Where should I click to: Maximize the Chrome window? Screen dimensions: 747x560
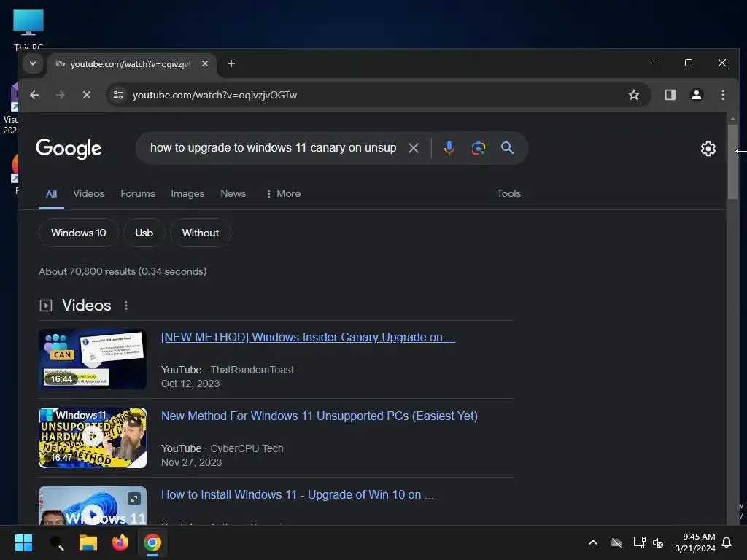click(689, 63)
